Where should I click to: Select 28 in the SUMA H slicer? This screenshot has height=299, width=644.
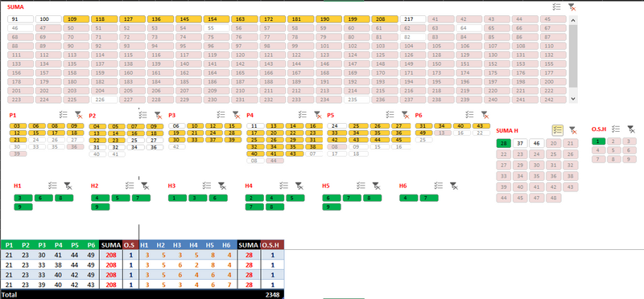[504, 143]
